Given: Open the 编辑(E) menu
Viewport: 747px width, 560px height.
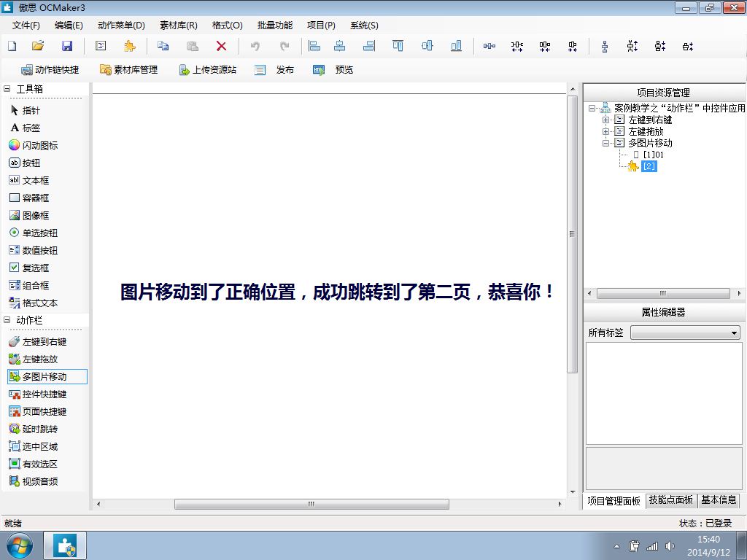Looking at the screenshot, I should tap(69, 26).
